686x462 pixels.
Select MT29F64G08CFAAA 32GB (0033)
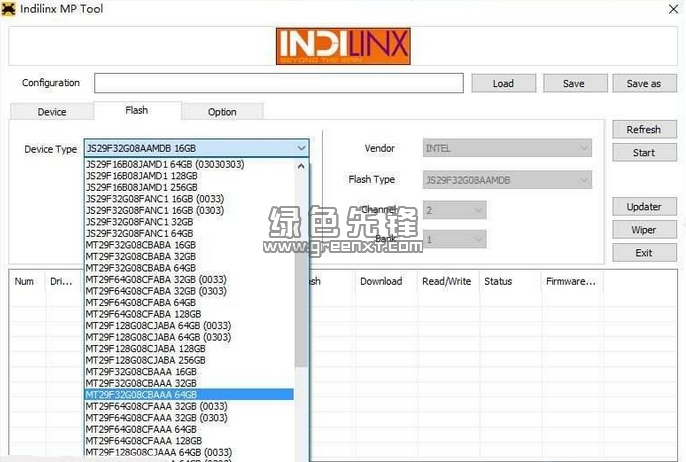[x=189, y=406]
